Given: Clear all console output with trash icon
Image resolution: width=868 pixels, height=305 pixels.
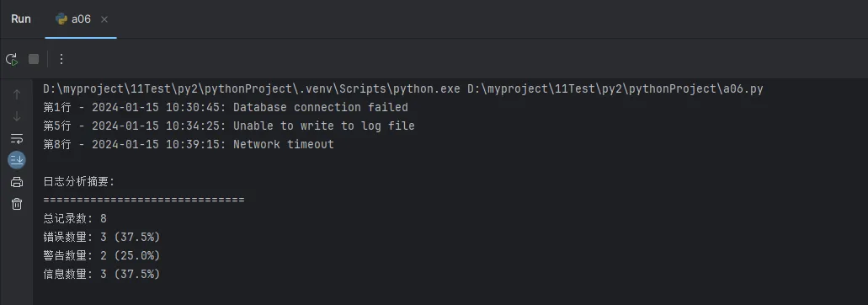Looking at the screenshot, I should pyautogui.click(x=17, y=204).
